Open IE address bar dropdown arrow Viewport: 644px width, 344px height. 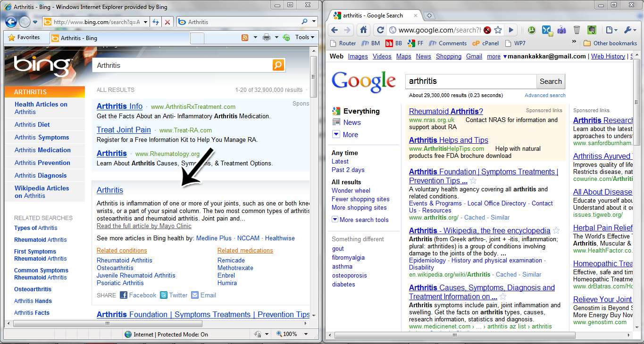(145, 22)
